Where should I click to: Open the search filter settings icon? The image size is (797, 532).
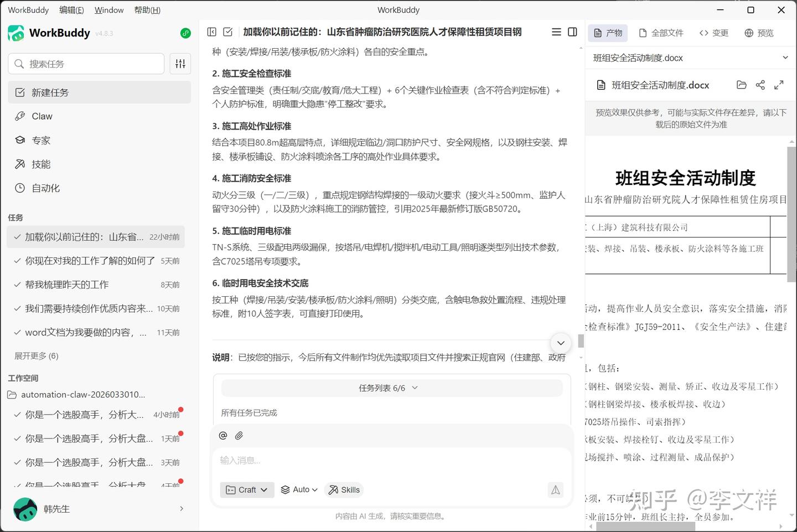coord(180,64)
